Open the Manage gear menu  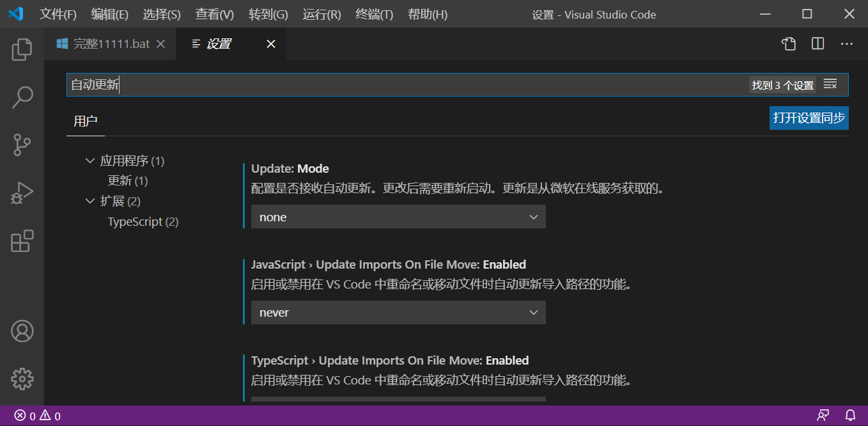[22, 379]
